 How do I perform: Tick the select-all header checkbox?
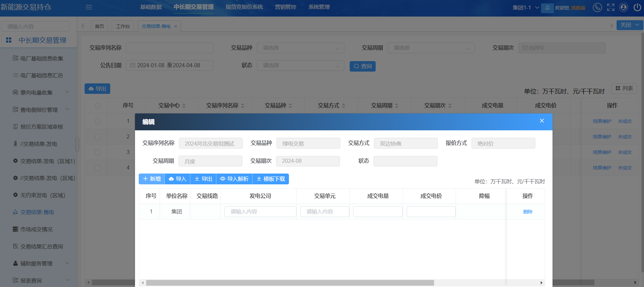pyautogui.click(x=98, y=106)
